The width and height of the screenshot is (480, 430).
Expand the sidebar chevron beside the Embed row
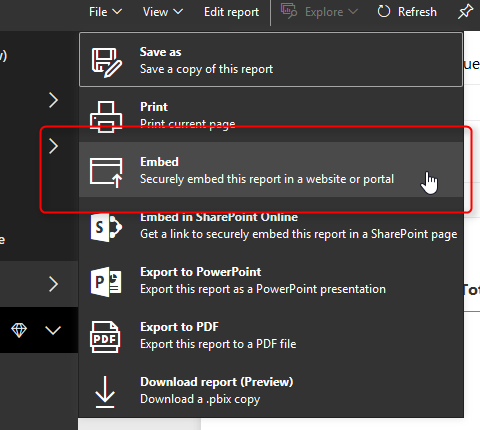(53, 146)
